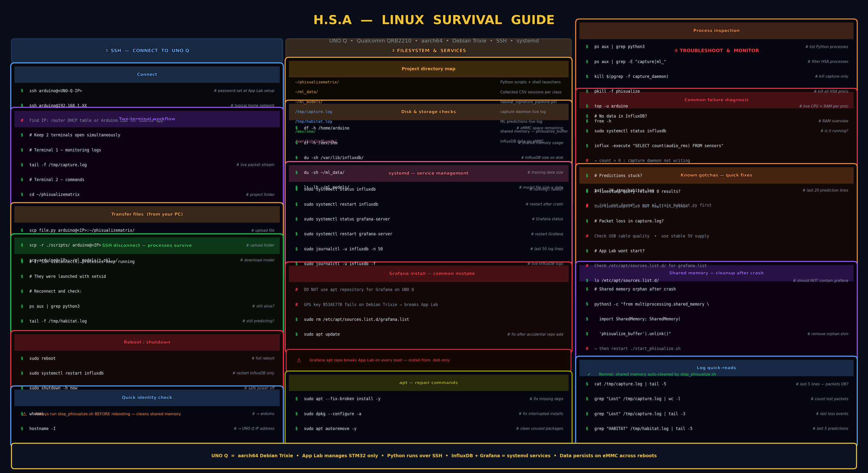Click "sudo rm /etc/apt/sources.list.d/grafana.list"
The height and width of the screenshot is (473, 868).
coord(357,319)
